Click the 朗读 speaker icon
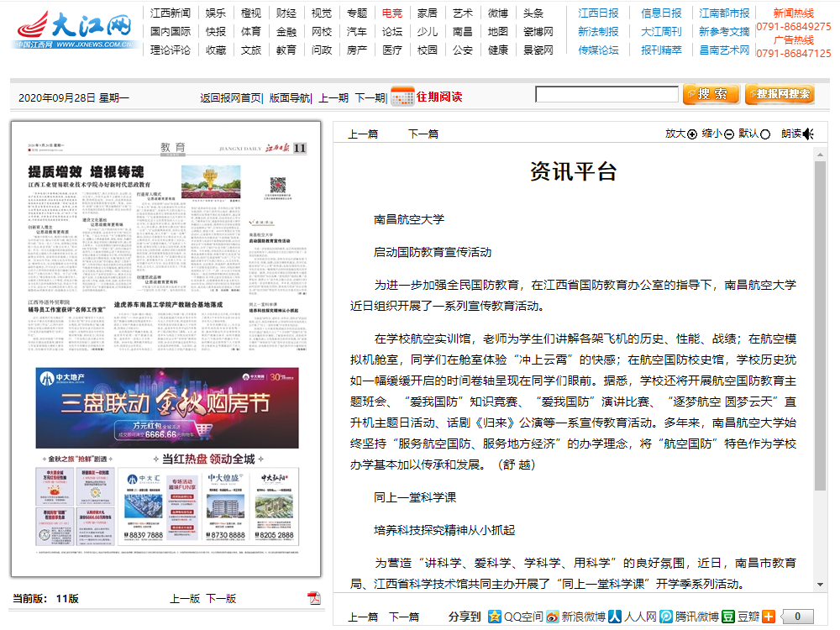Viewport: 840px width, 630px height. 808,134
